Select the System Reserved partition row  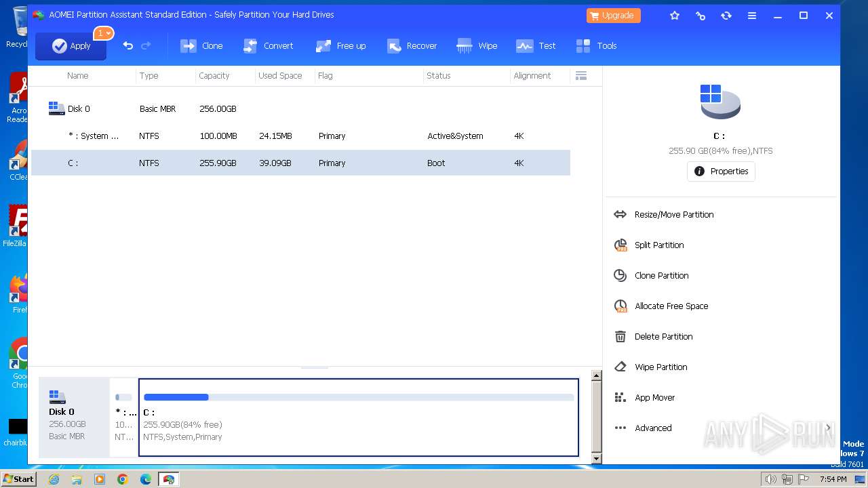click(300, 136)
